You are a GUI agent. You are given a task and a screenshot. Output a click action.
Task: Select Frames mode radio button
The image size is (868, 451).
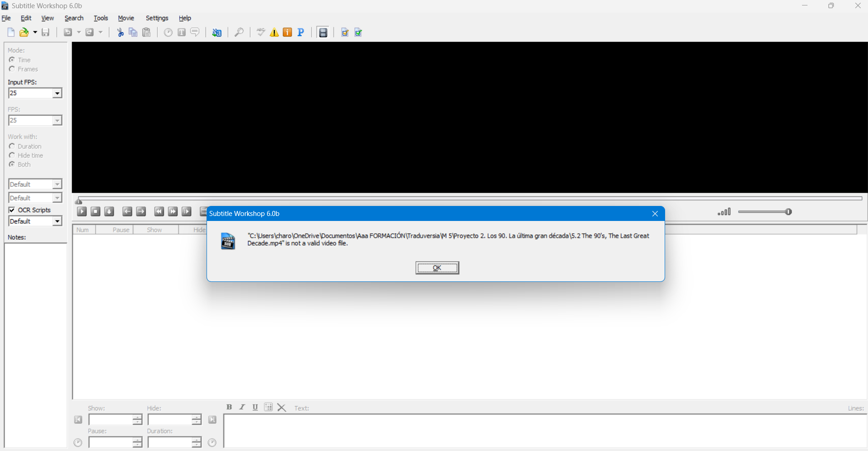click(x=12, y=69)
